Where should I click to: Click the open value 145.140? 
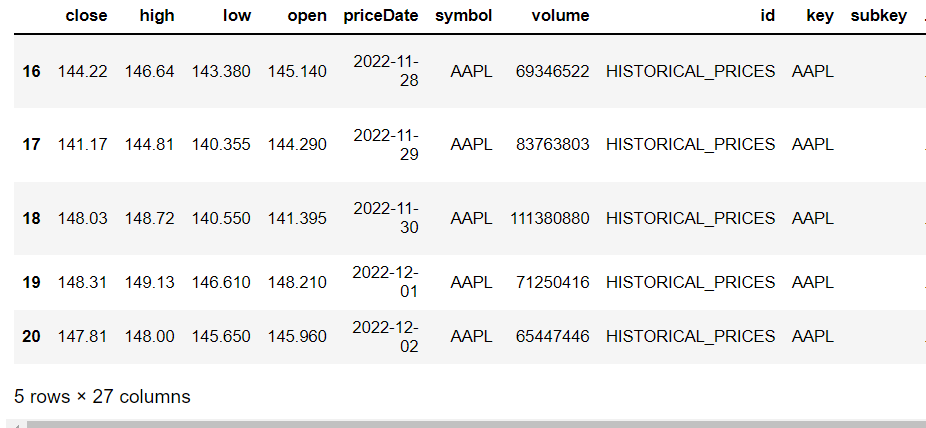point(297,71)
